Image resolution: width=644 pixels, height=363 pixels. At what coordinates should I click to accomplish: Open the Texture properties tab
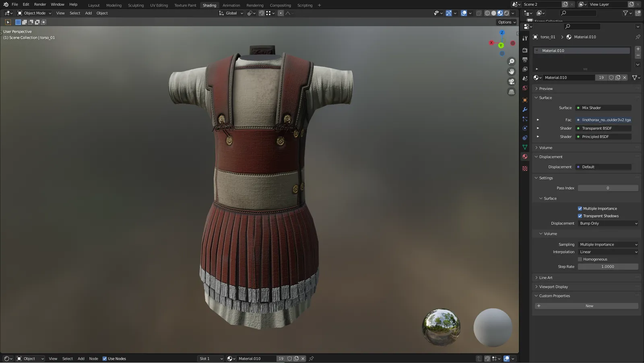coord(525,168)
